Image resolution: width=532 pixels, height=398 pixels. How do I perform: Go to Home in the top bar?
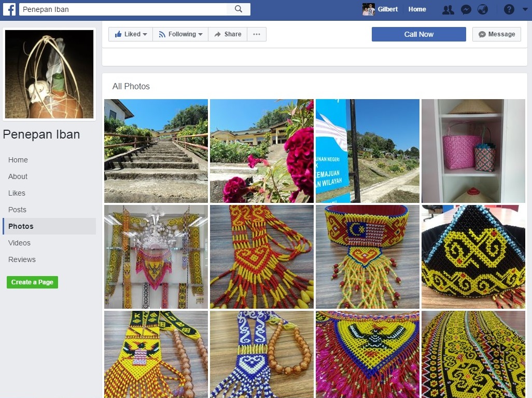tap(417, 9)
